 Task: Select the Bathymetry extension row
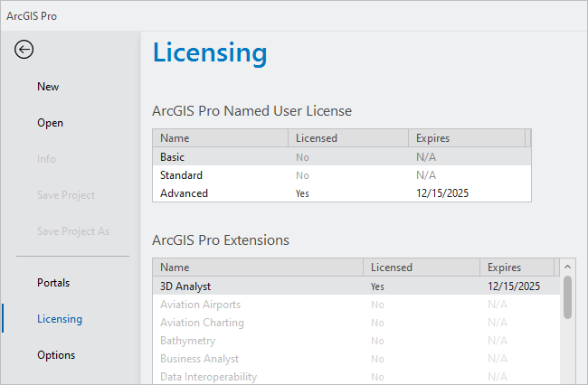[356, 341]
